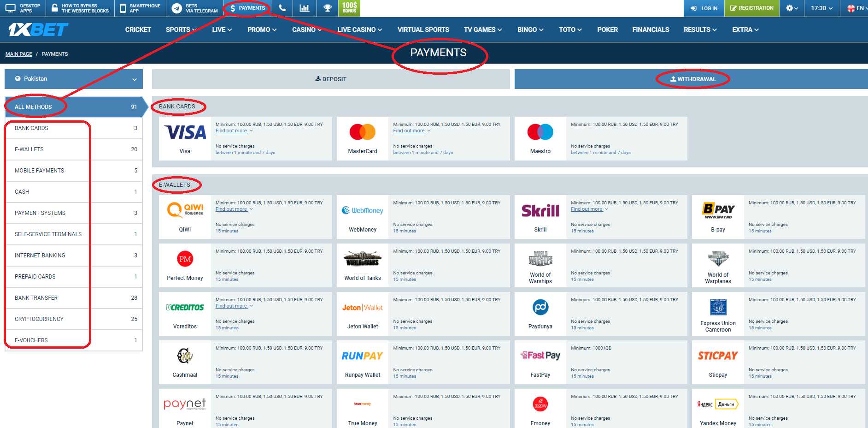Screen dimensions: 868x428
Task: Expand Find out more under Skrill
Action: 590,209
